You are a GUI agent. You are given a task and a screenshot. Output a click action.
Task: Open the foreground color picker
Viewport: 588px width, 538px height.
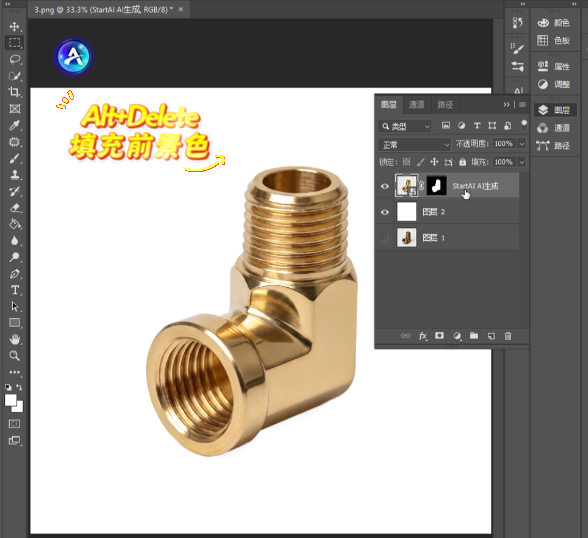click(x=10, y=400)
